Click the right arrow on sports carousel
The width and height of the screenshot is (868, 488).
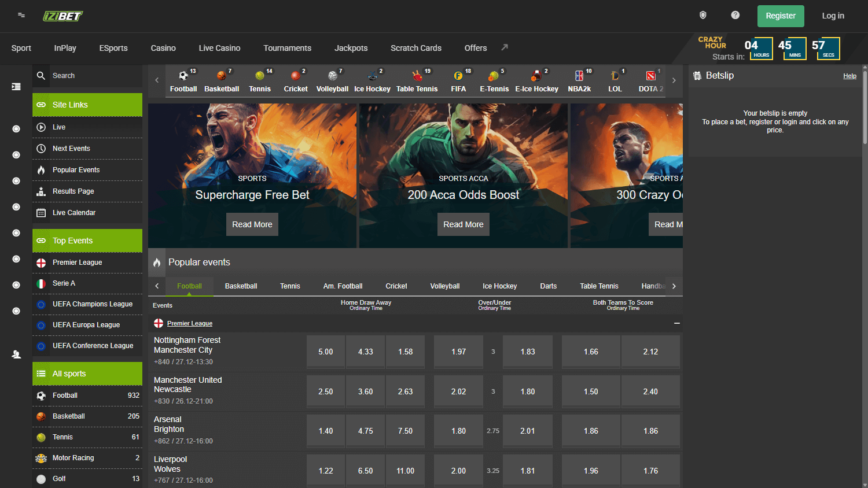coord(673,80)
